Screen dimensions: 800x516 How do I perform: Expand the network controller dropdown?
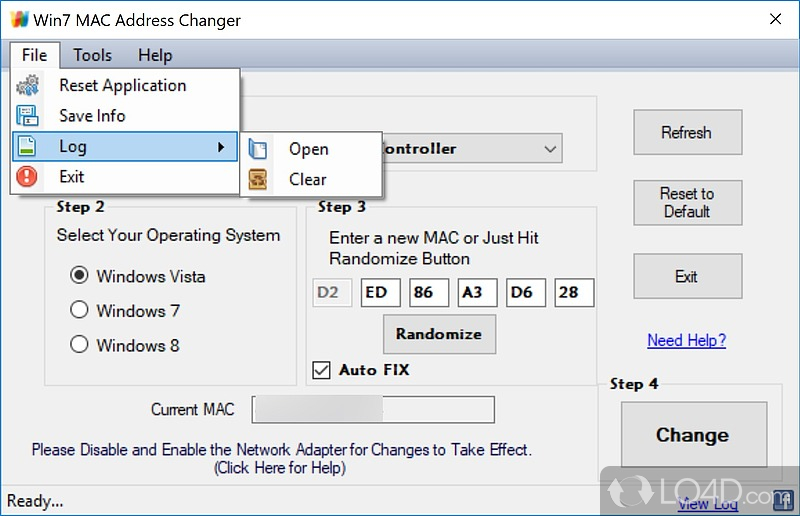550,149
